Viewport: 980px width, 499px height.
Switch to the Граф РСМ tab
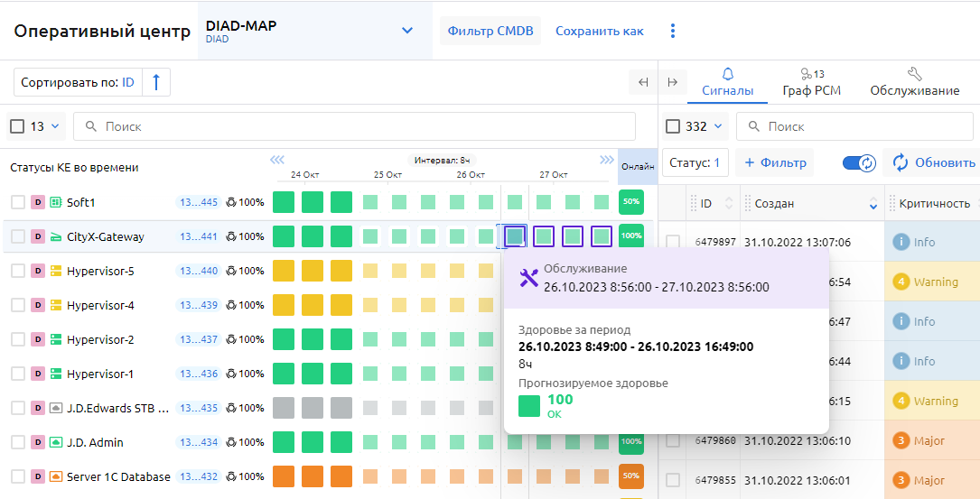tap(812, 82)
